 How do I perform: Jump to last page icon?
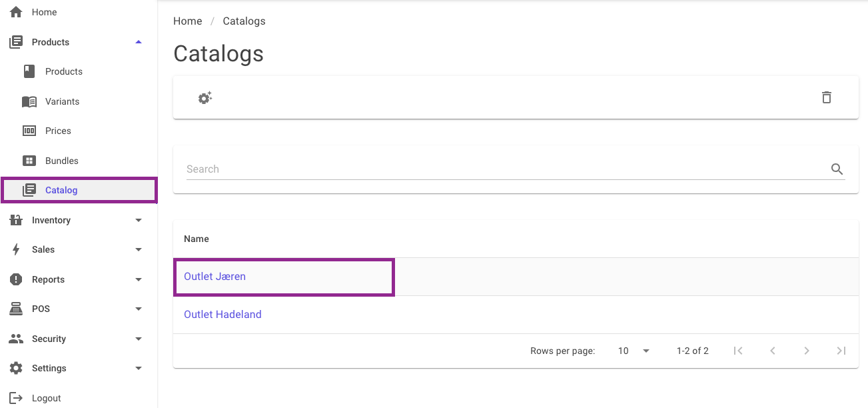[x=841, y=351]
